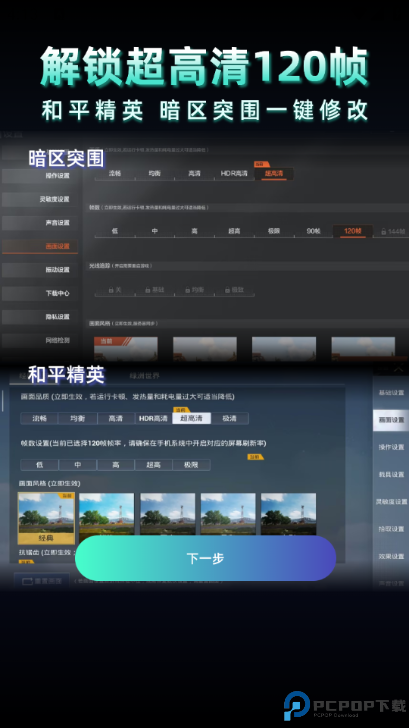Viewport: 409px width, 728px height.
Task: Open 声音设置 in 暗区突围 sidebar
Action: (40, 223)
